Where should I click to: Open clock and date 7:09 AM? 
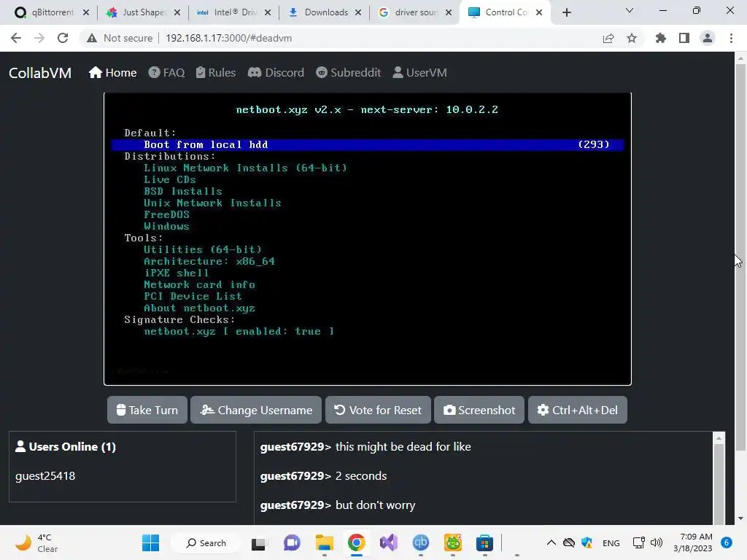click(693, 542)
